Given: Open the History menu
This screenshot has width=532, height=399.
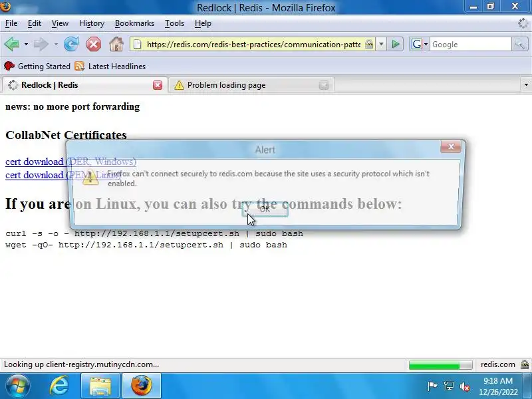Looking at the screenshot, I should coord(92,23).
